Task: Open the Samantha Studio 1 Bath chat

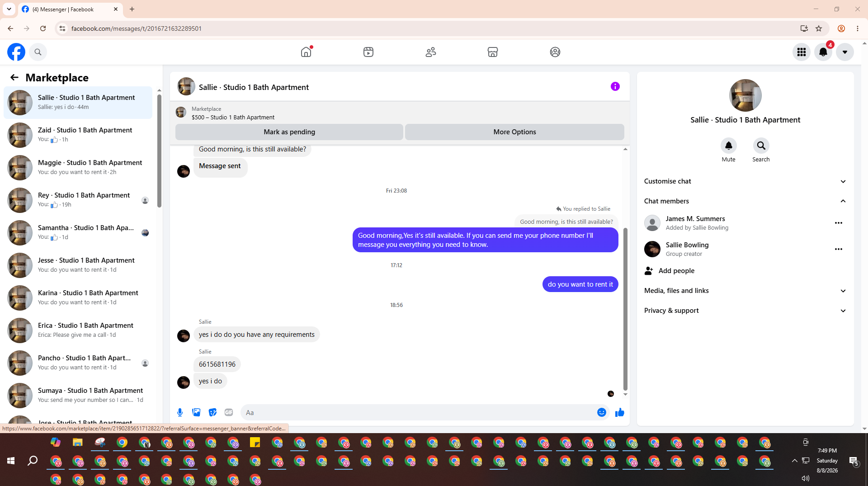Action: [78, 233]
